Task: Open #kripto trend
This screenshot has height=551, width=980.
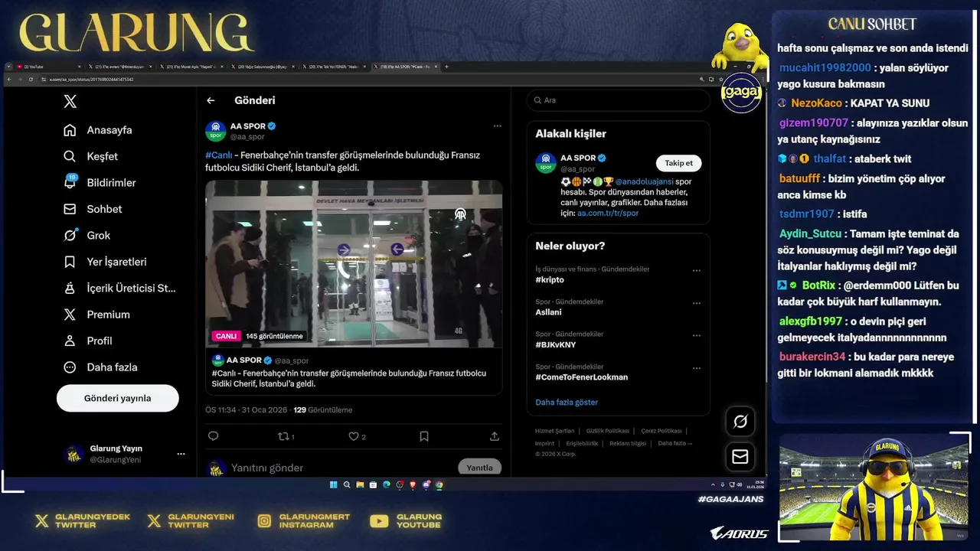Action: click(x=550, y=280)
